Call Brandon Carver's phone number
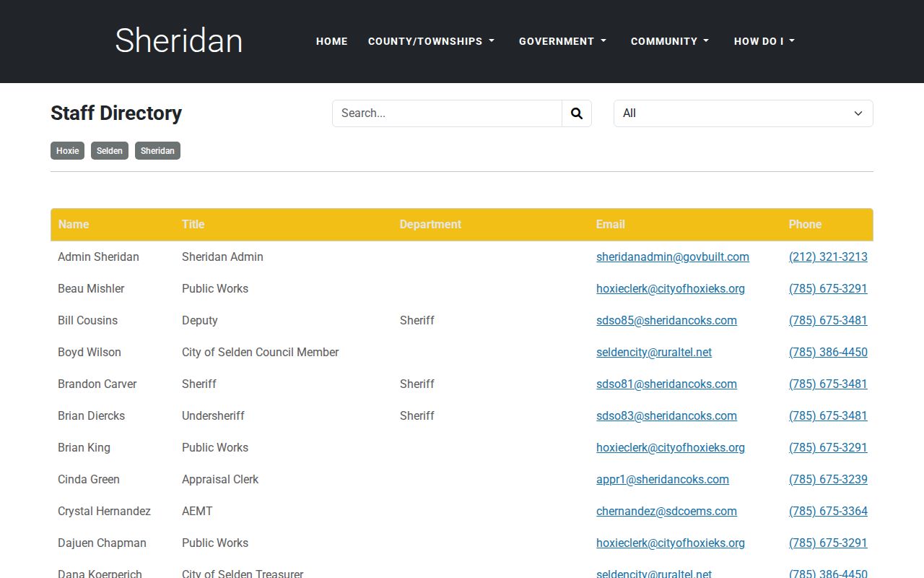 pos(828,384)
